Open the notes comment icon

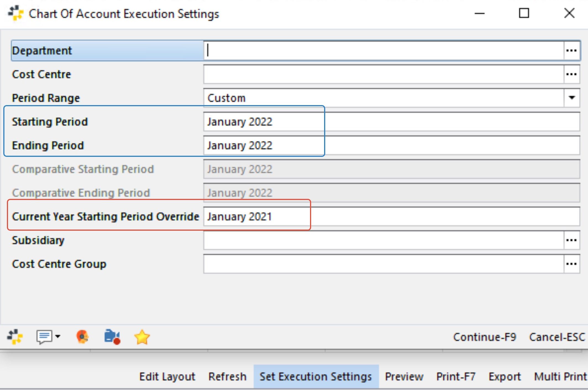click(44, 337)
